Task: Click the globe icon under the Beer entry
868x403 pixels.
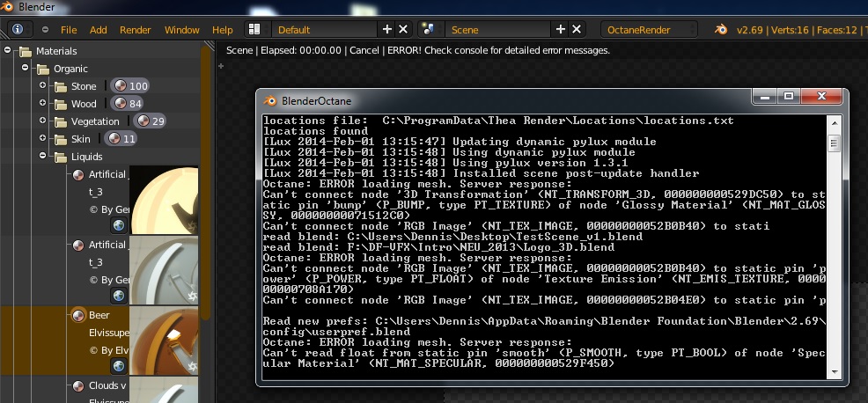Action: click(x=119, y=366)
